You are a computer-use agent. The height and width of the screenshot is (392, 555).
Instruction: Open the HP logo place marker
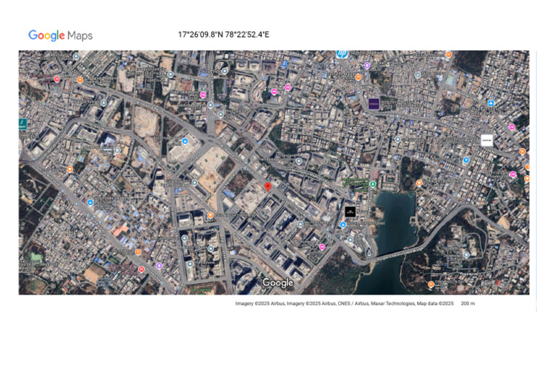342,53
